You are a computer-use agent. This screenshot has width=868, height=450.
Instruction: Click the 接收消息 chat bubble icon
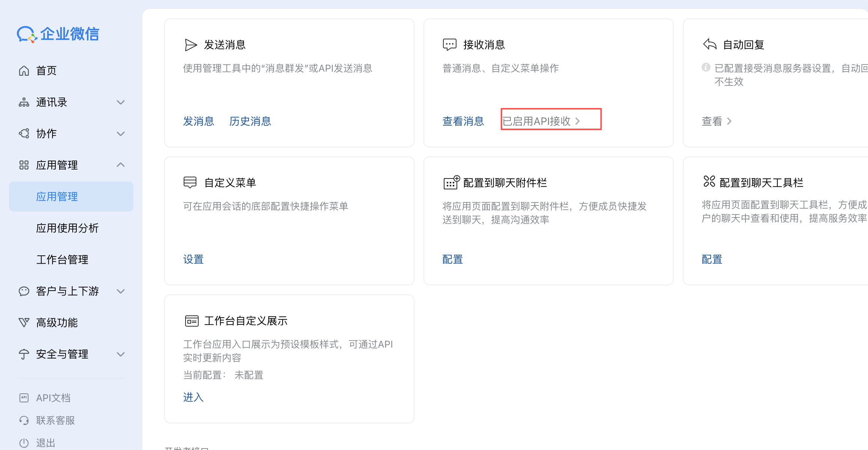point(449,44)
